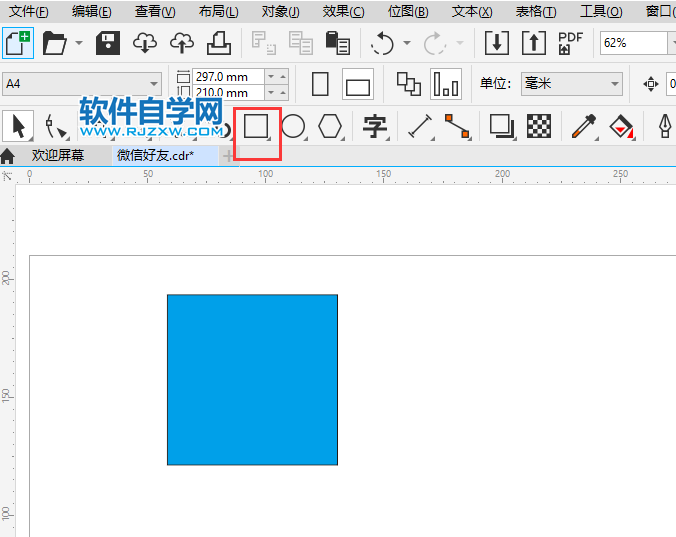Screen dimensions: 676x537
Task: Open the page width 297.0 mm dropdown arrow
Action: 271,77
